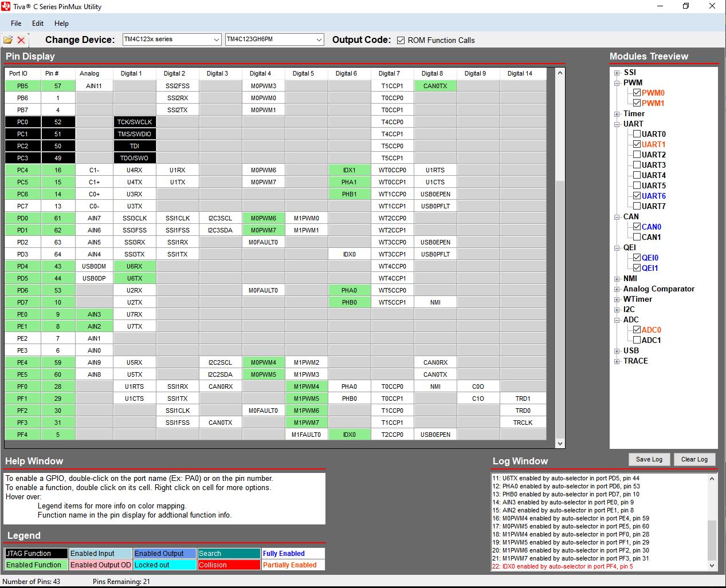Screen dimensions: 726x588
Task: Click the Locked out legend swatch
Action: pyautogui.click(x=164, y=565)
